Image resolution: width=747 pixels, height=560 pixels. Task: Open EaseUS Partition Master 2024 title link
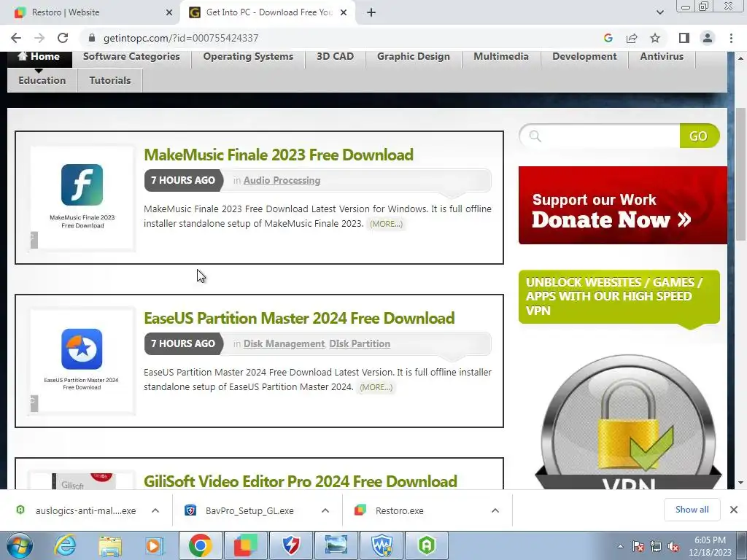[x=299, y=318]
